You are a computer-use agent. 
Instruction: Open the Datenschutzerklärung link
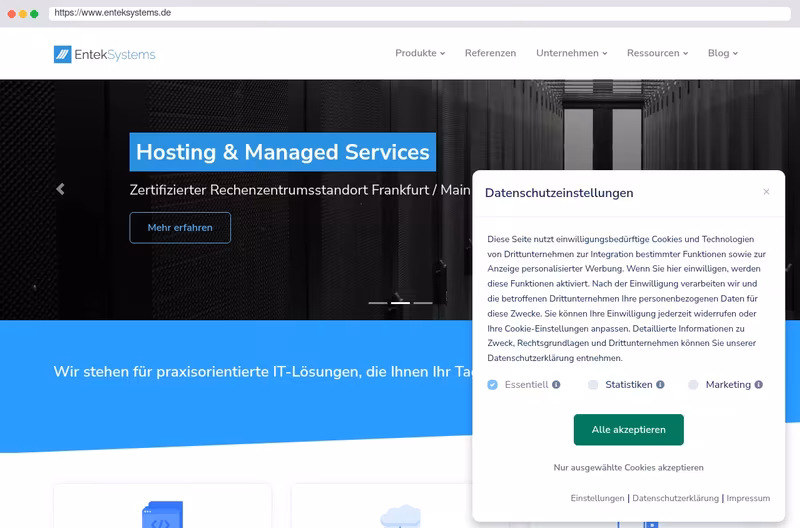[x=676, y=498]
